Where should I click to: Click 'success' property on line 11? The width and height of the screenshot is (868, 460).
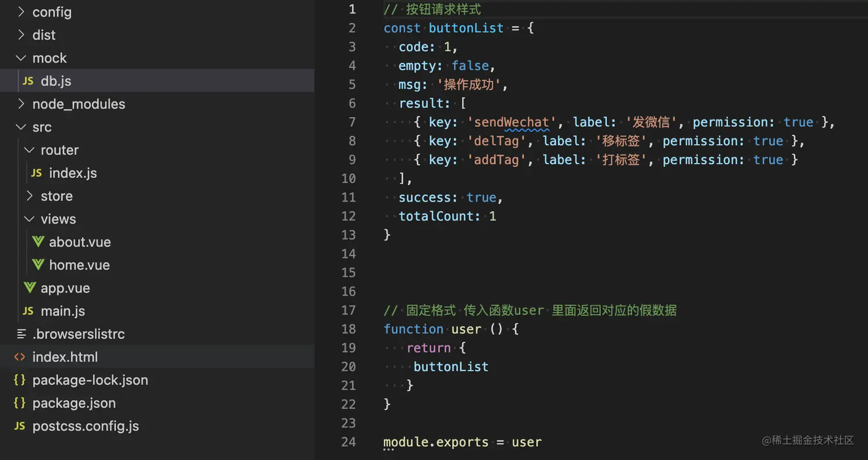click(x=425, y=198)
